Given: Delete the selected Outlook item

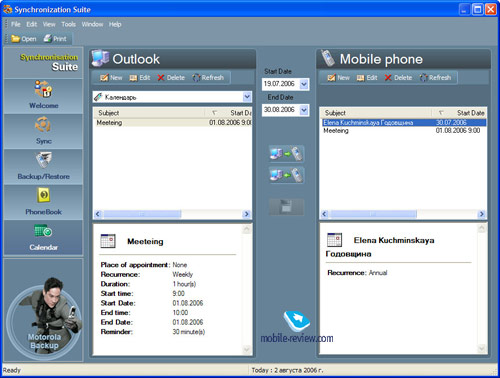Looking at the screenshot, I should click(171, 78).
